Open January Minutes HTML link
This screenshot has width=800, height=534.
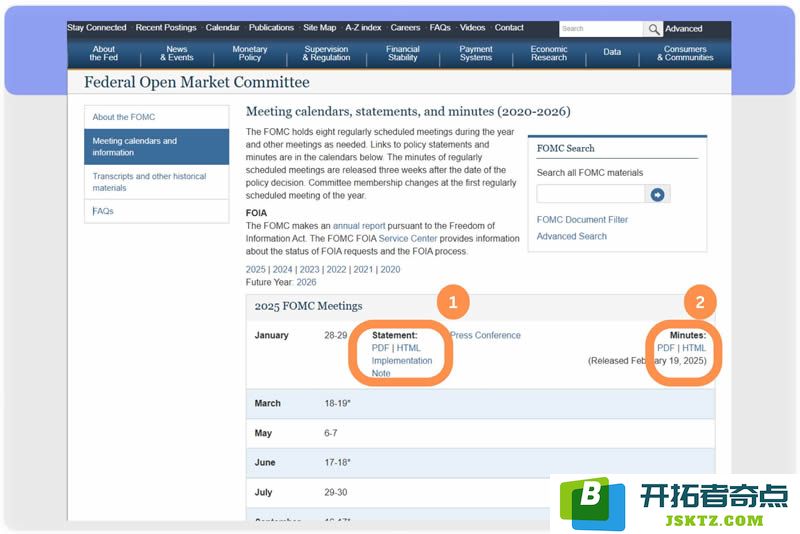[x=694, y=348]
